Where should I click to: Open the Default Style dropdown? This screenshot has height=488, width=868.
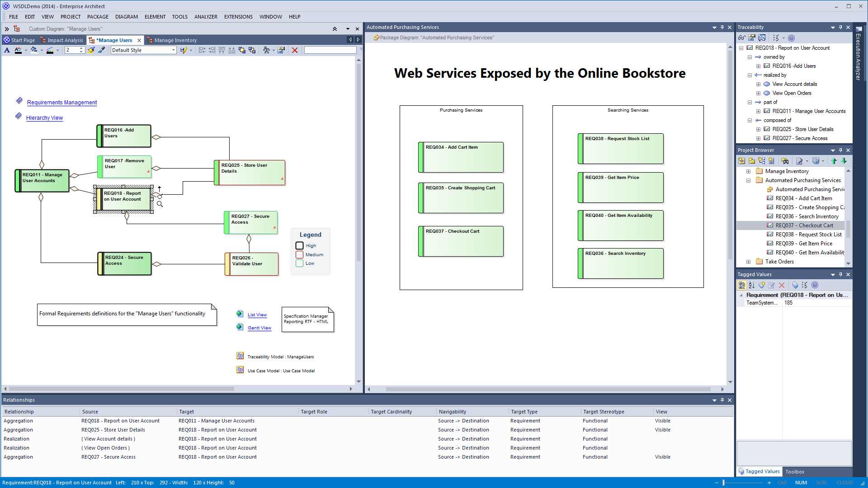click(173, 50)
